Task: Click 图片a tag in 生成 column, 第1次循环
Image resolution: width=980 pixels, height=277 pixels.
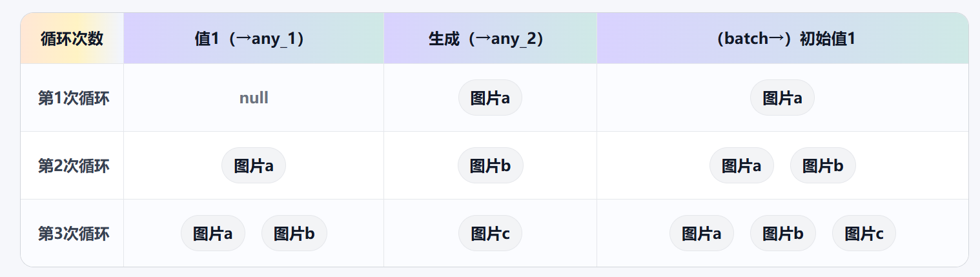Action: pyautogui.click(x=490, y=98)
